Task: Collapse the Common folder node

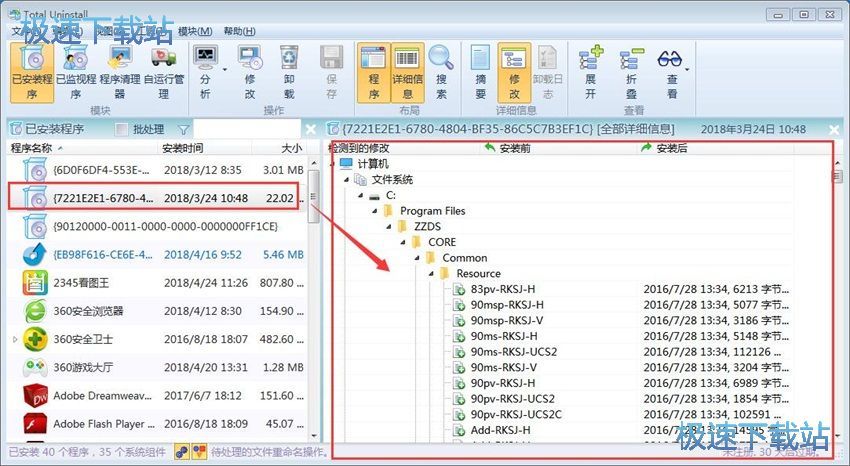Action: click(417, 258)
